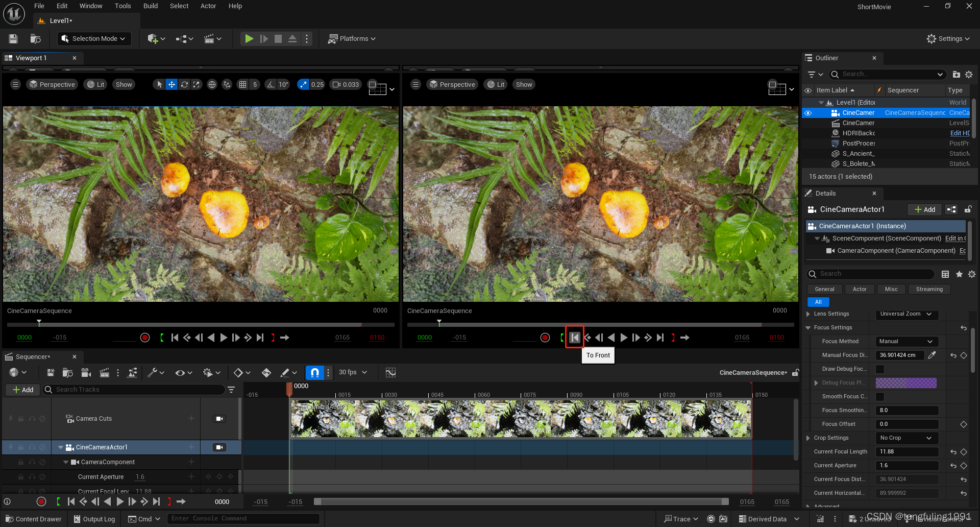Screen dimensions: 980x527
Task: Click the Details favorites star icon
Action: click(x=959, y=274)
